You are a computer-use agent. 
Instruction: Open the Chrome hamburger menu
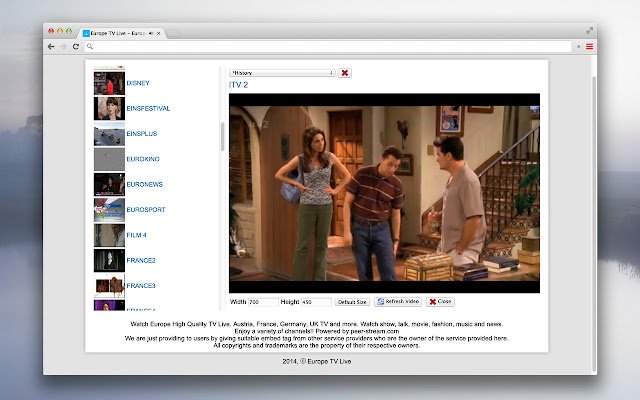coord(589,47)
